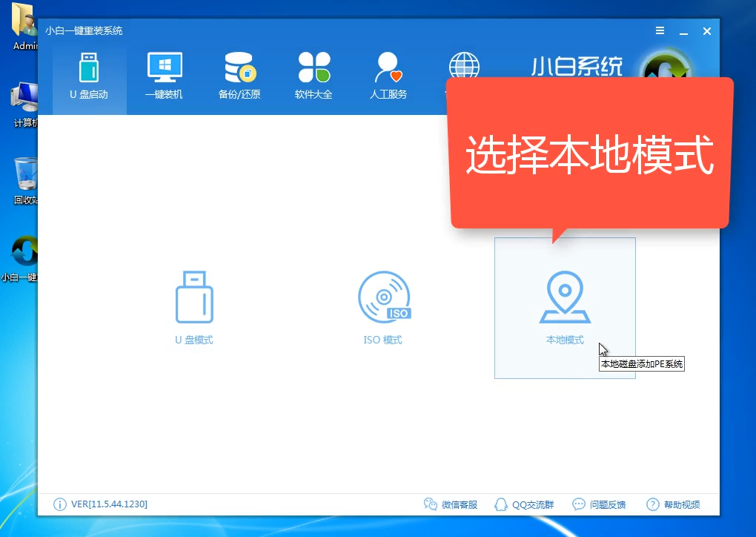Click the 微信客服 WeChat service icon
Image resolution: width=756 pixels, height=537 pixels.
point(431,504)
